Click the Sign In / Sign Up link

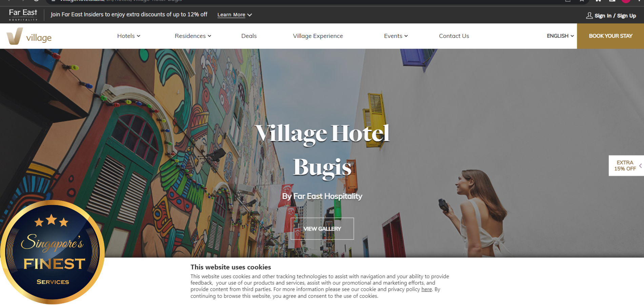(615, 16)
